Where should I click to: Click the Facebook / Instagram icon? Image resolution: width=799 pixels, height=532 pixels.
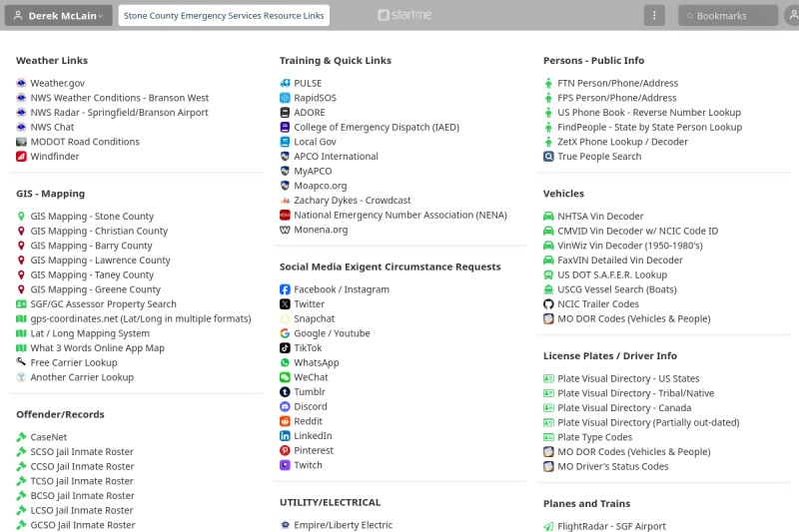(x=285, y=289)
